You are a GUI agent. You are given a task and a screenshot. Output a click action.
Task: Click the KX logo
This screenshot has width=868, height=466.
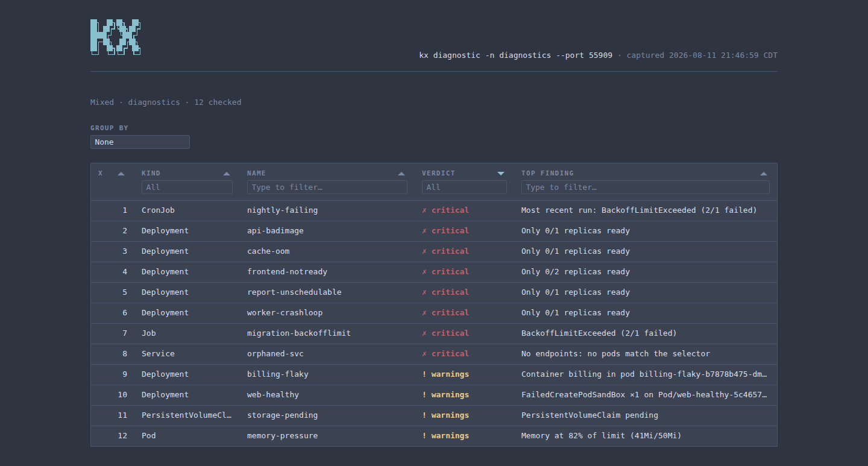pyautogui.click(x=116, y=37)
